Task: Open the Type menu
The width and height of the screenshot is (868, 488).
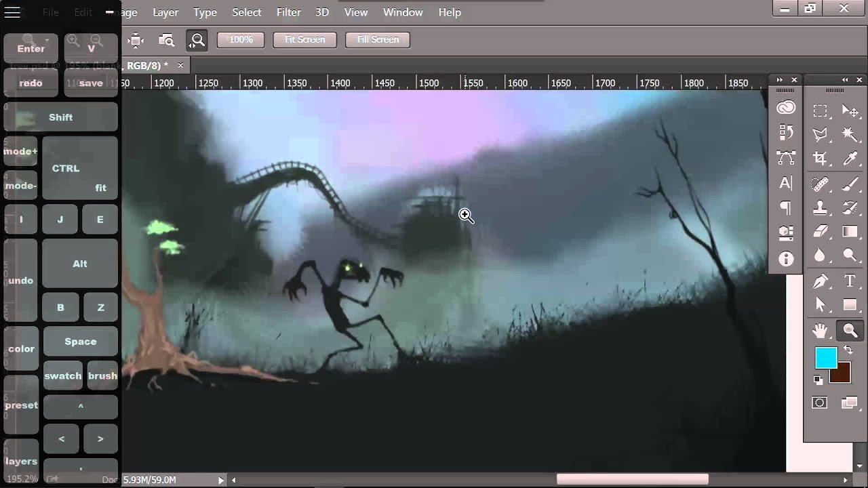Action: tap(205, 12)
